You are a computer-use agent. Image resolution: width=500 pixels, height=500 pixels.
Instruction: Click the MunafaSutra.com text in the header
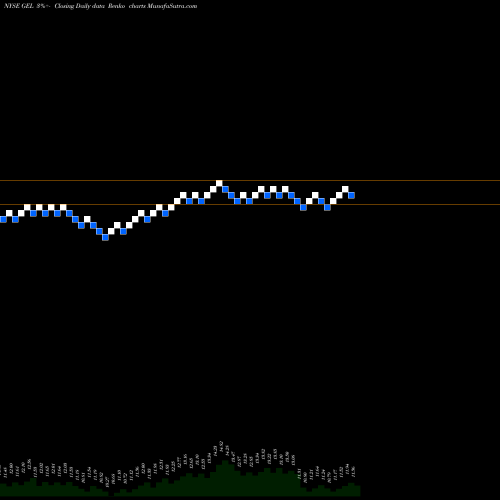172,6
